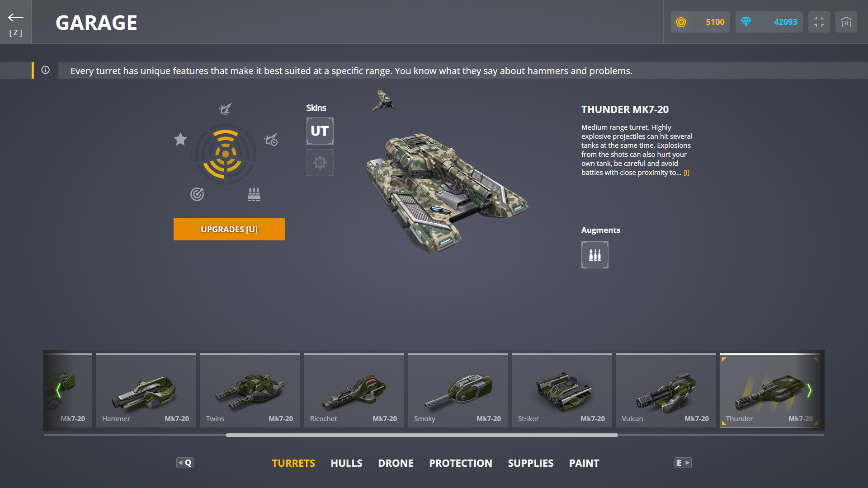Open the PAINT section
Viewport: 868px width, 488px height.
point(584,463)
